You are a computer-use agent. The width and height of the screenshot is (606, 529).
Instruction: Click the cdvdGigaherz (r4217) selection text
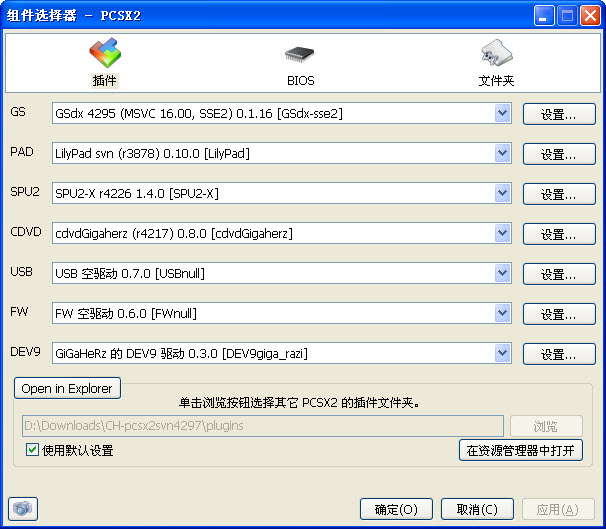pos(174,233)
